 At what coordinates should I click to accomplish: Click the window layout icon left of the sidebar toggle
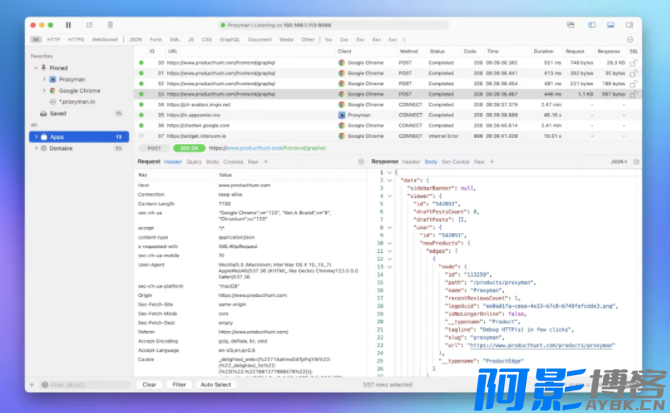click(570, 25)
